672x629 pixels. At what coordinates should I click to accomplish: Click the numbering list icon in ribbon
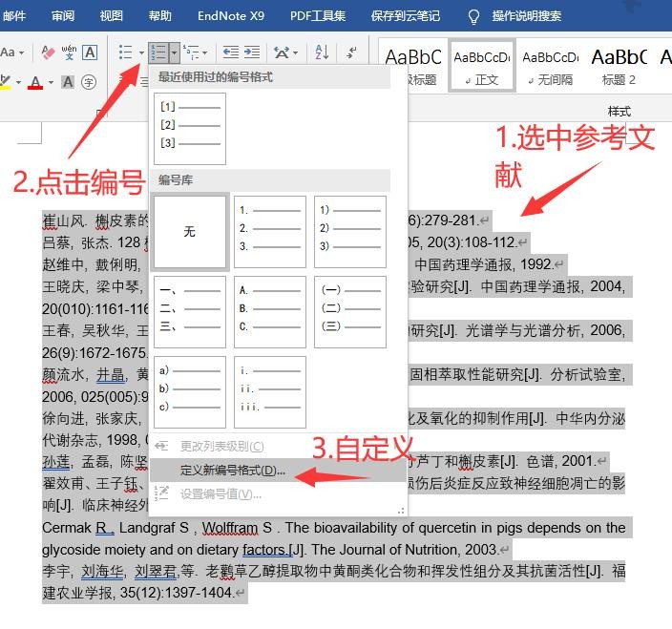coord(158,52)
